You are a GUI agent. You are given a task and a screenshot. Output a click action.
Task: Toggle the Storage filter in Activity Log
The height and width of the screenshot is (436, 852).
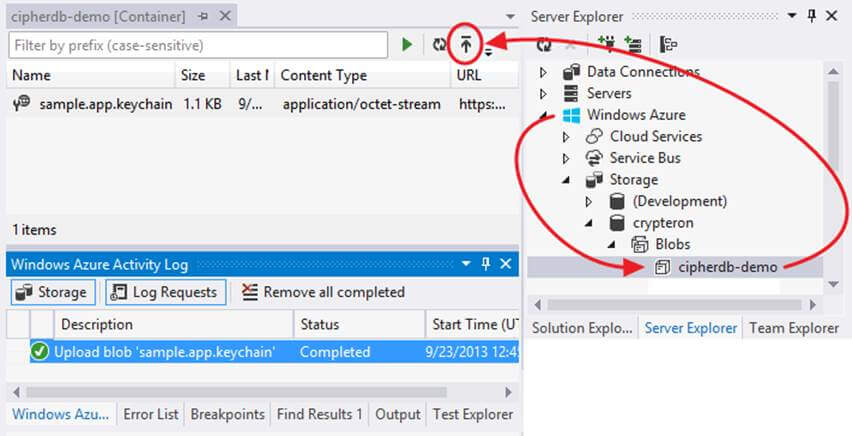(55, 292)
